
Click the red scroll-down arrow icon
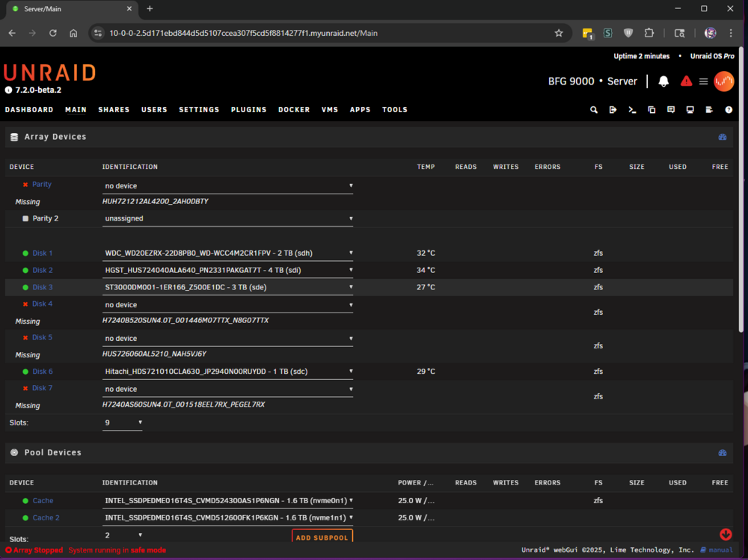[x=726, y=535]
